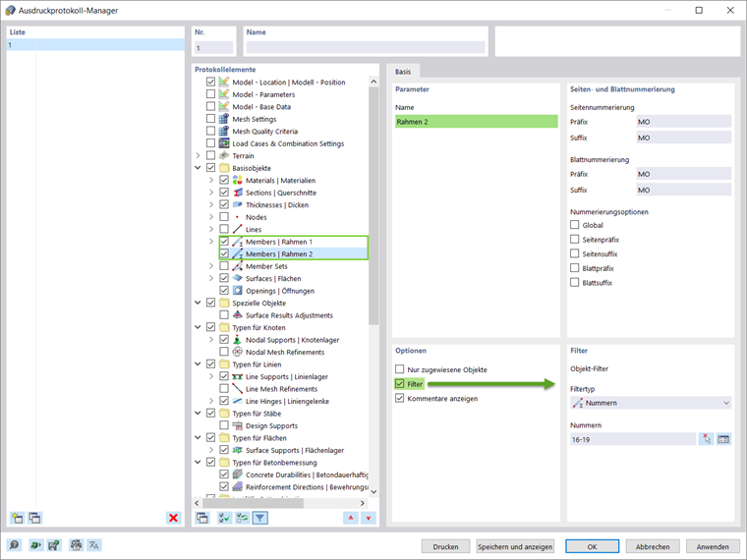This screenshot has width=747, height=560.
Task: Click the Abbrechen button
Action: 653,546
